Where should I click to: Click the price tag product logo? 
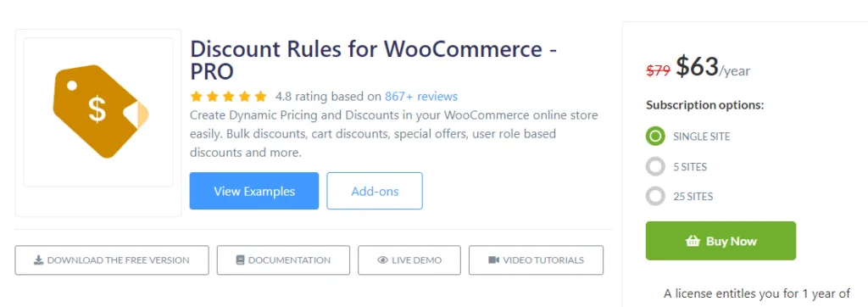(x=101, y=111)
